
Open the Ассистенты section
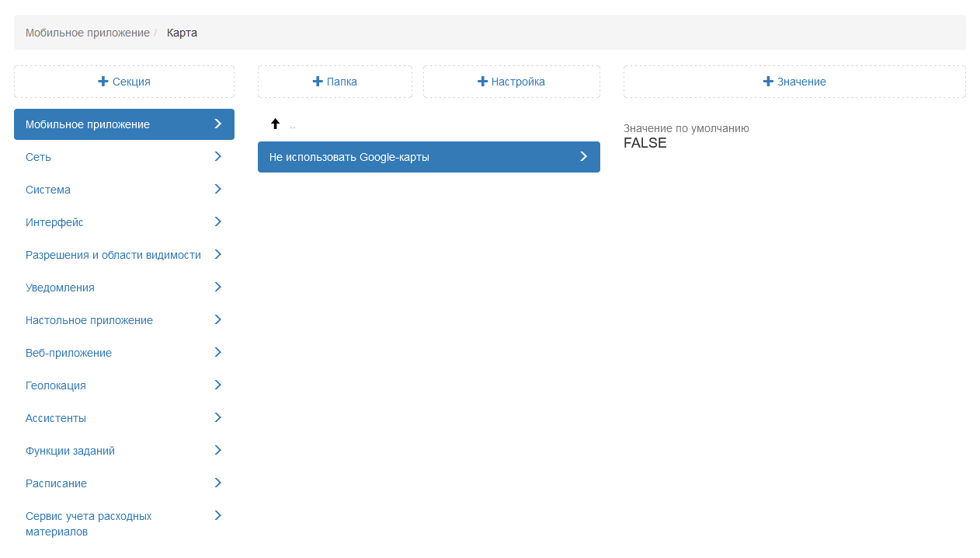pos(56,418)
